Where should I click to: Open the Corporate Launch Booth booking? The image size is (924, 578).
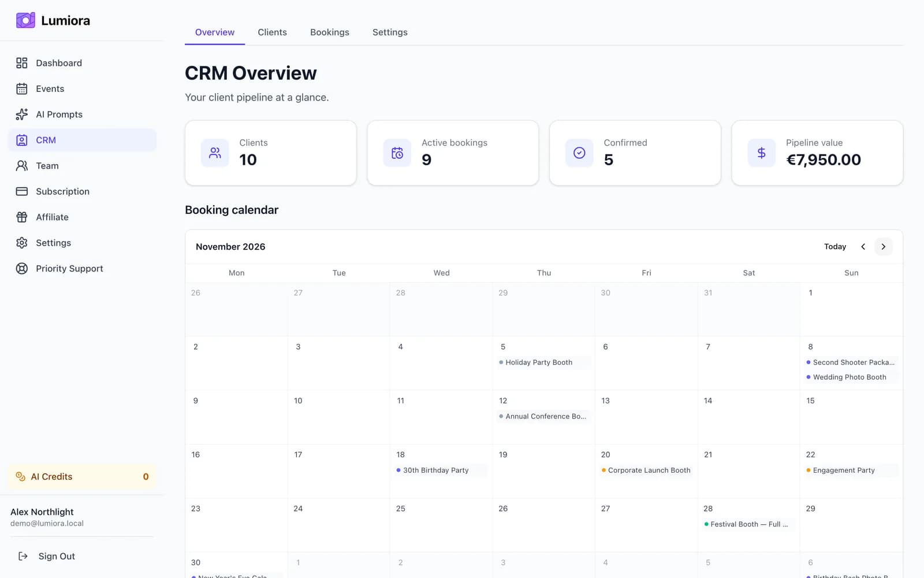pyautogui.click(x=646, y=470)
